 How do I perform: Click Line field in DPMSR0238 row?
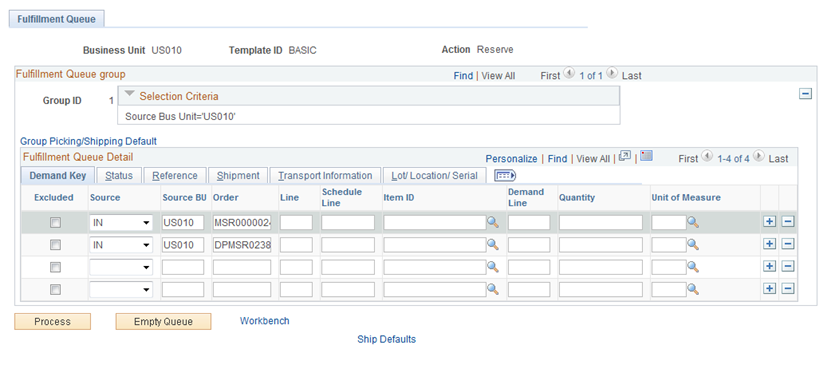pos(296,245)
